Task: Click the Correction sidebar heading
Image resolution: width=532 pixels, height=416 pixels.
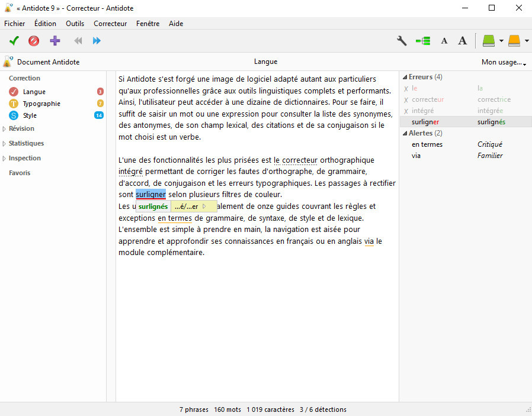Action: tap(24, 78)
